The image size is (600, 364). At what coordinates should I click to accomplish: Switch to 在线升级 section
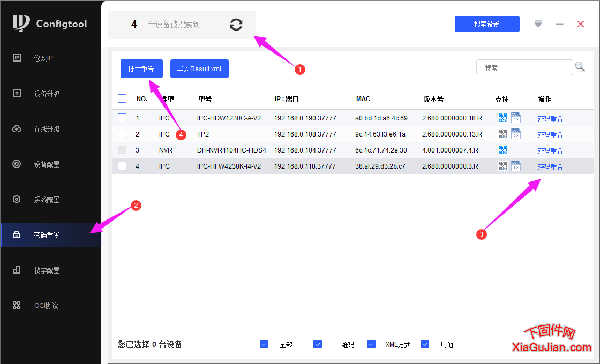pyautogui.click(x=47, y=129)
